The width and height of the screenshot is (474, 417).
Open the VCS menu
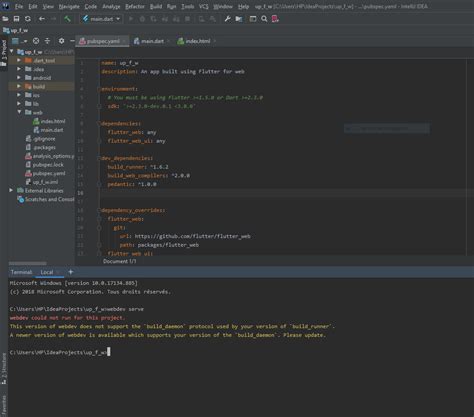[x=204, y=6]
